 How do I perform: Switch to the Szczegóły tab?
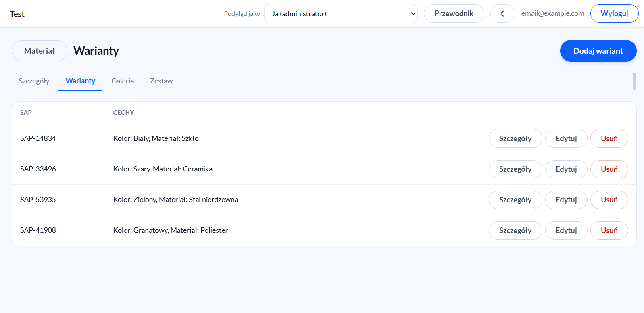(34, 81)
